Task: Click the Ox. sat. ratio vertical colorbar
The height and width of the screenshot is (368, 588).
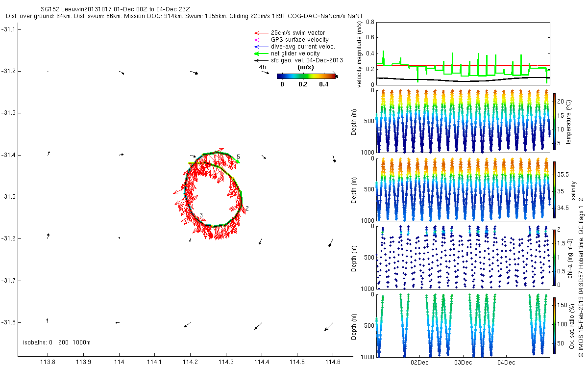Action: pos(554,324)
